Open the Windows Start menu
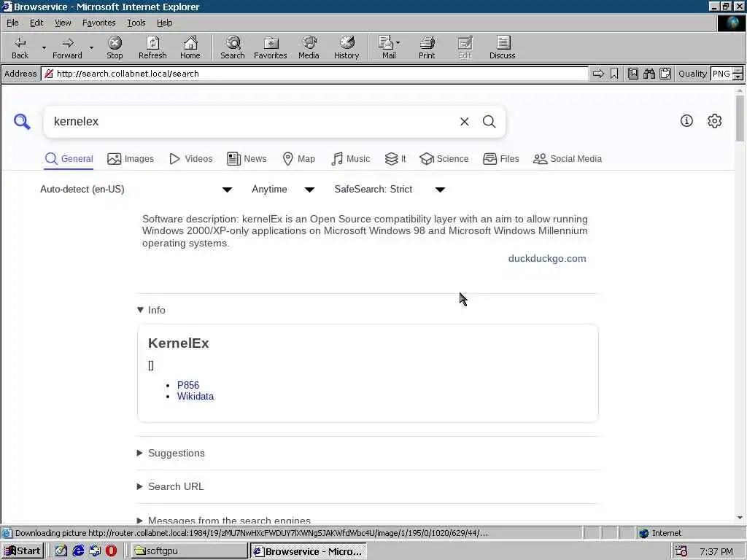This screenshot has height=560, width=747. click(23, 551)
